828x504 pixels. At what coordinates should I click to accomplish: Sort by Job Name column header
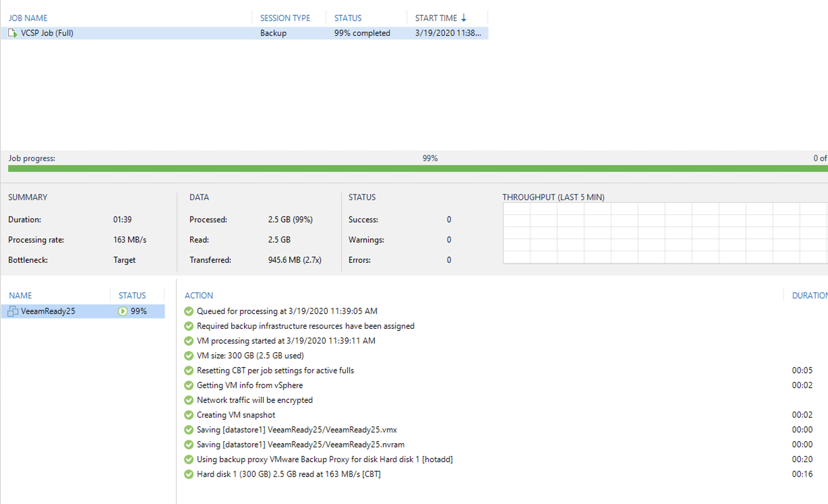coord(28,18)
